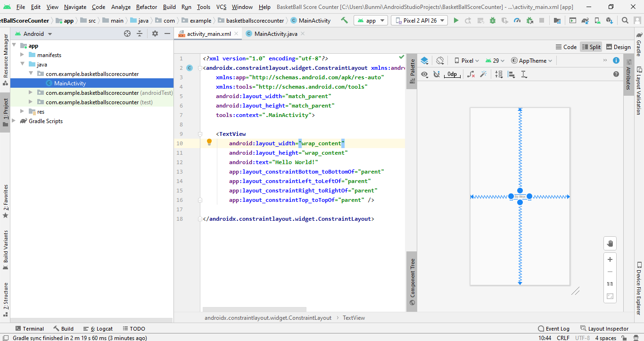Open the app run configuration dropdown
Viewport: 644px width, 341px height.
coord(371,21)
